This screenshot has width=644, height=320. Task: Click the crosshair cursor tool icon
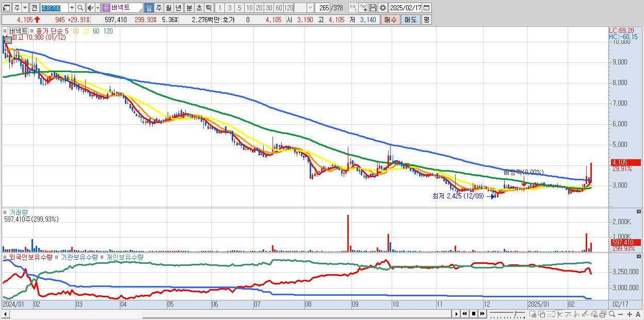(559, 314)
